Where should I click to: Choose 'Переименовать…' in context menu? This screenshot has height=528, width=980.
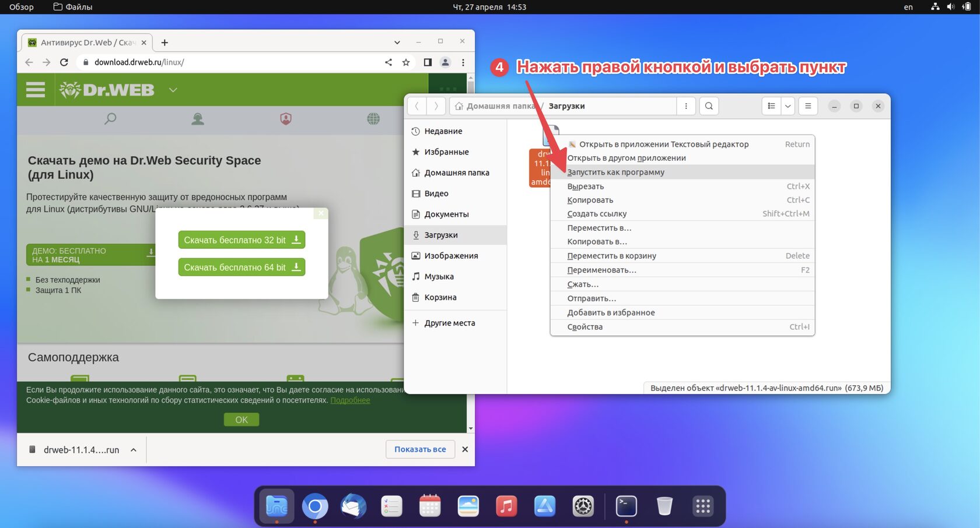[x=682, y=270]
